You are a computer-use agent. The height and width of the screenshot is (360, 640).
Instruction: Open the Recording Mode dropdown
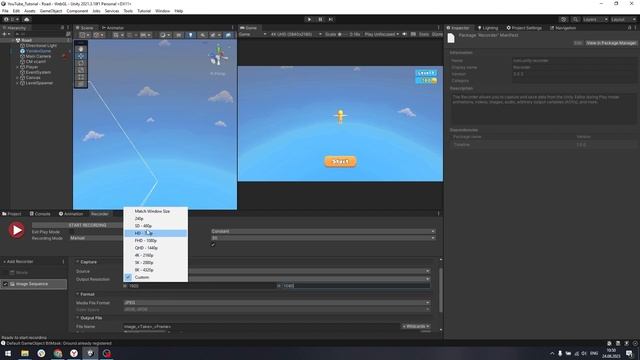(96, 238)
